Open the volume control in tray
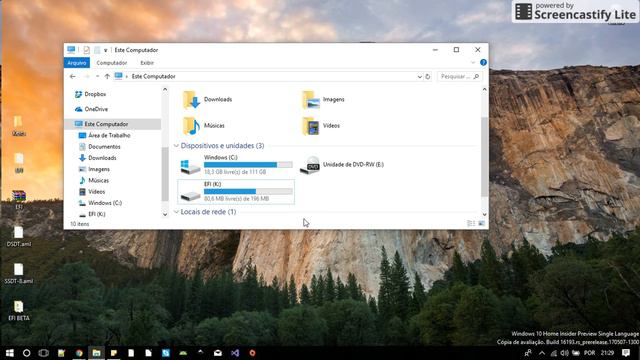The height and width of the screenshot is (360, 640). coord(564,353)
